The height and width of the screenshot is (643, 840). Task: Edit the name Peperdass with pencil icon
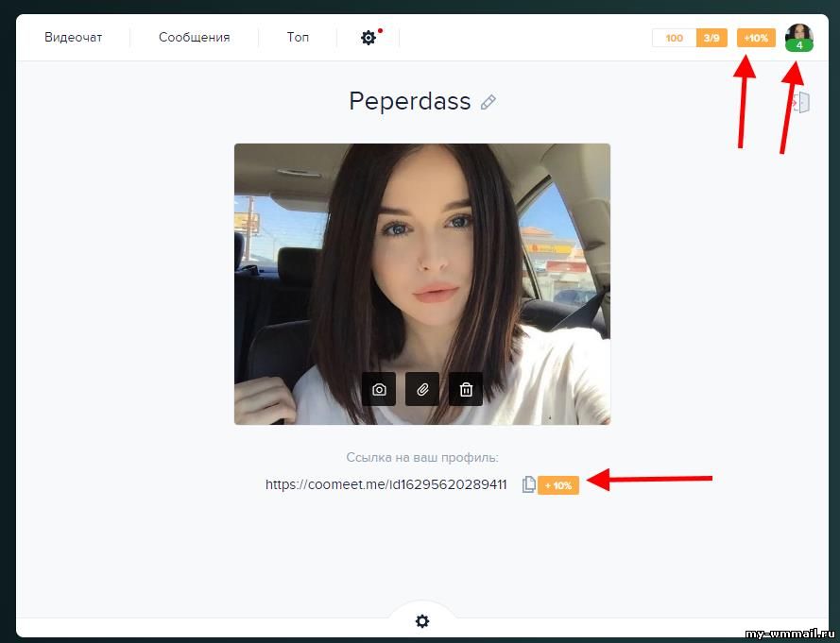coord(489,102)
